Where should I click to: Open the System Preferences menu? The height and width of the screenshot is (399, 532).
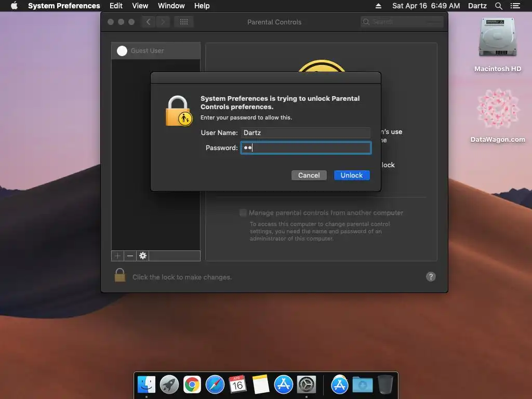pyautogui.click(x=64, y=6)
